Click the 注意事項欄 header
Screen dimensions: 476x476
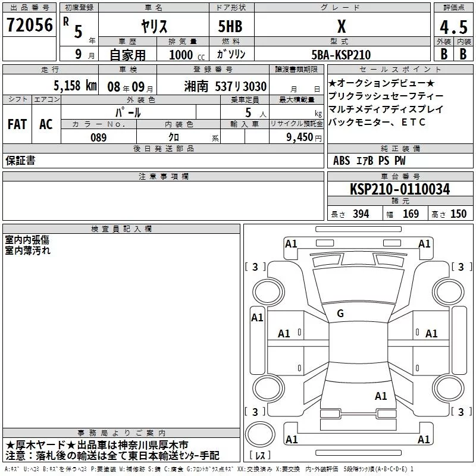pos(163,176)
